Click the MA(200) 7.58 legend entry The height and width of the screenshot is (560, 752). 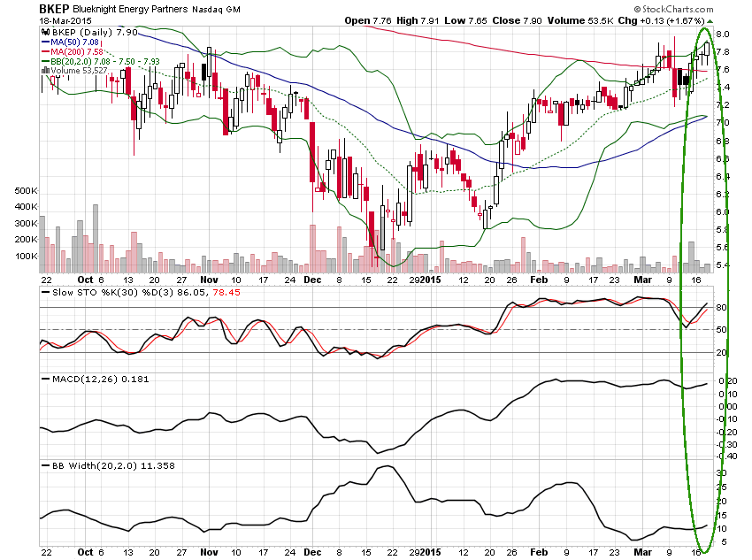pos(77,52)
